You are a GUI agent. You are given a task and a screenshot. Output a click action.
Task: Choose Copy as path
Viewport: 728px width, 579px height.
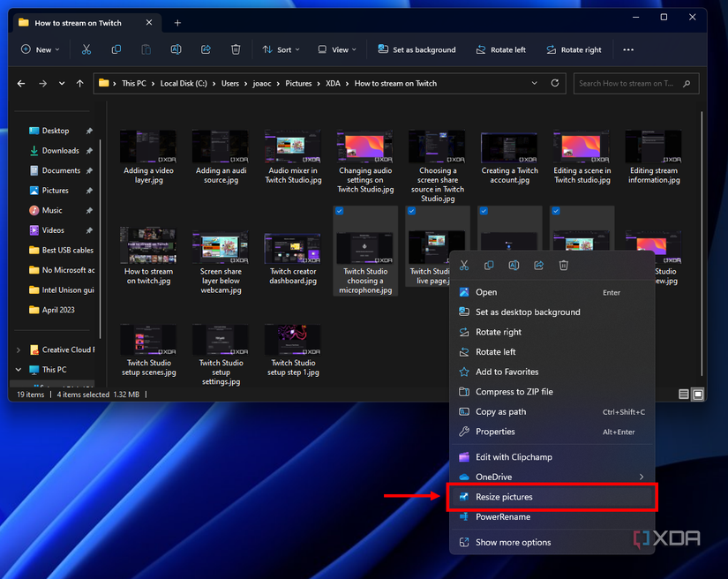552,412
